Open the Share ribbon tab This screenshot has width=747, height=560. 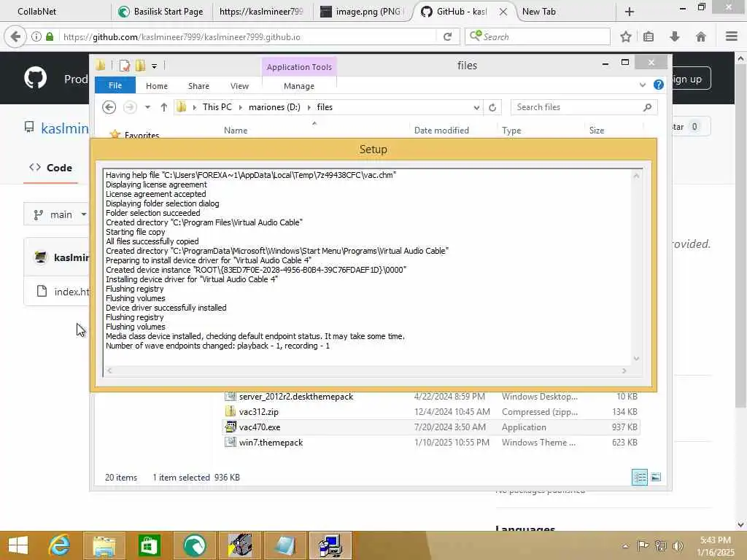click(198, 86)
